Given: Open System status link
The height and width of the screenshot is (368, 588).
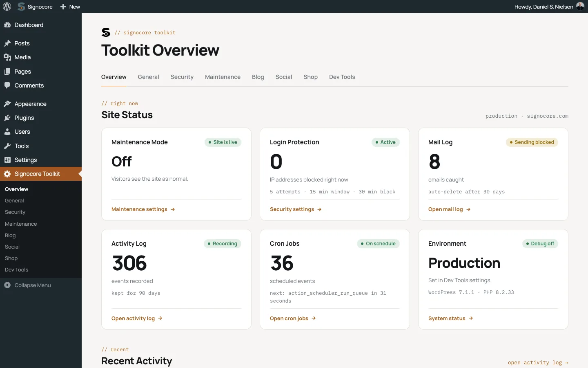Looking at the screenshot, I should tap(451, 319).
